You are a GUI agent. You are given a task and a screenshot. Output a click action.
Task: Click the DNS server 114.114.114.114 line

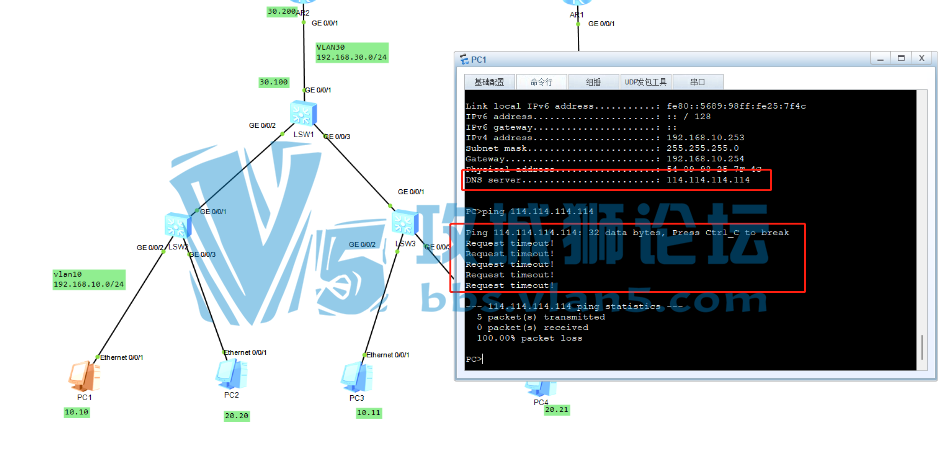(x=608, y=180)
